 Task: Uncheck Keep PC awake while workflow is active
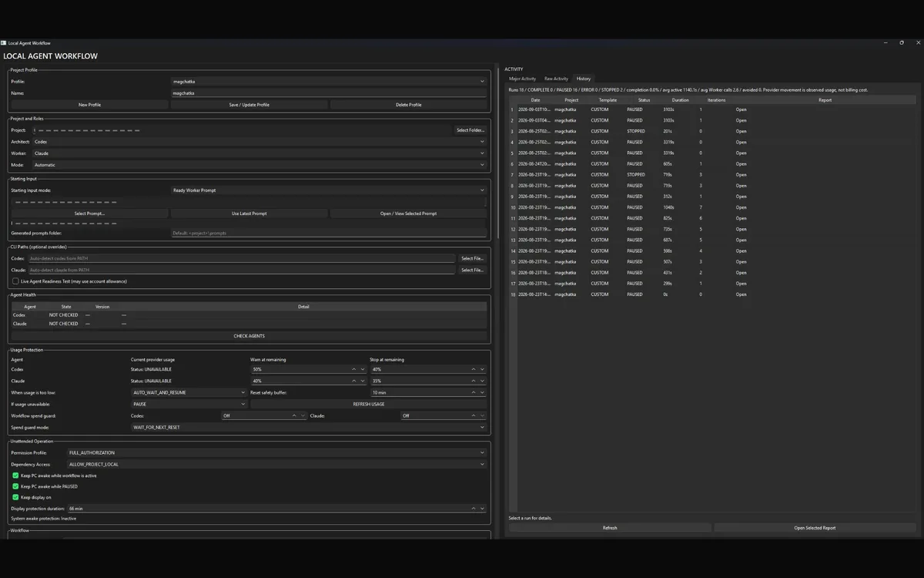15,476
